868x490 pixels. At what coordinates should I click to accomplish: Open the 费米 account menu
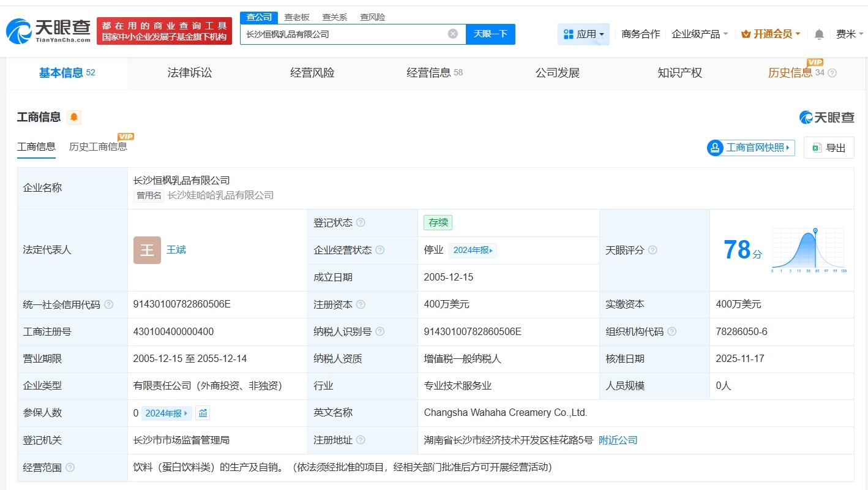click(x=848, y=34)
